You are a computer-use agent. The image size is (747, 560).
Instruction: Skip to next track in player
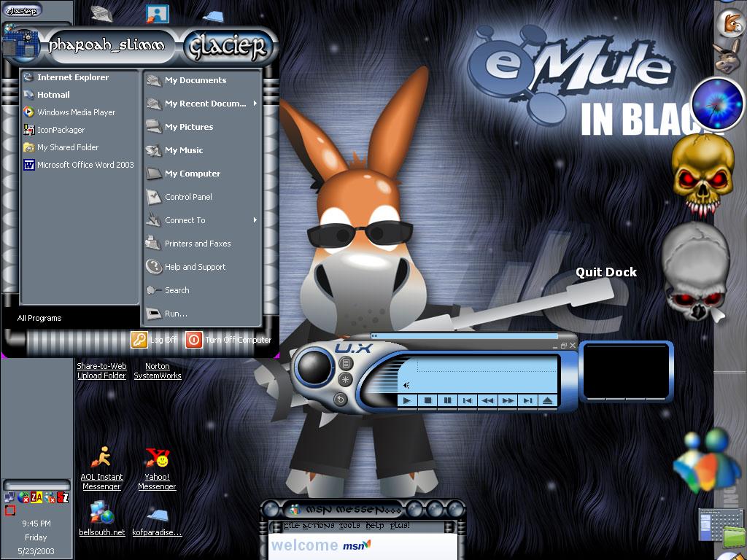pos(527,400)
